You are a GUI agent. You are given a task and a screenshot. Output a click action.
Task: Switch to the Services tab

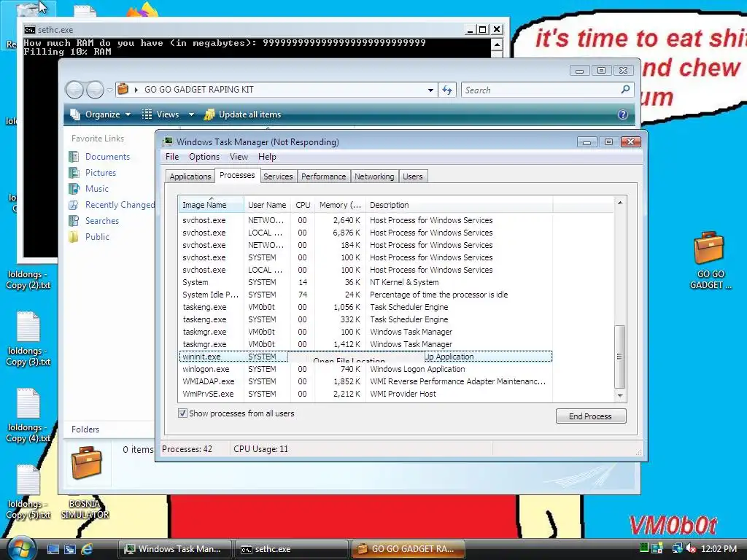point(278,176)
